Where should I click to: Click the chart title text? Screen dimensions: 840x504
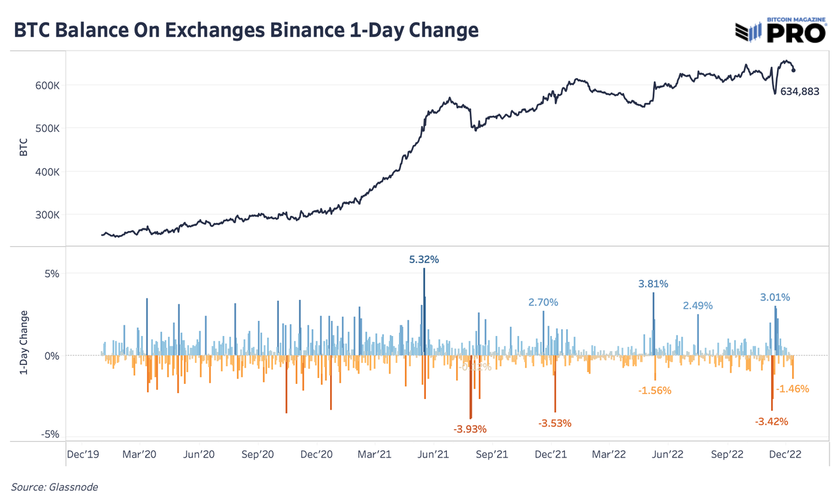click(x=246, y=30)
